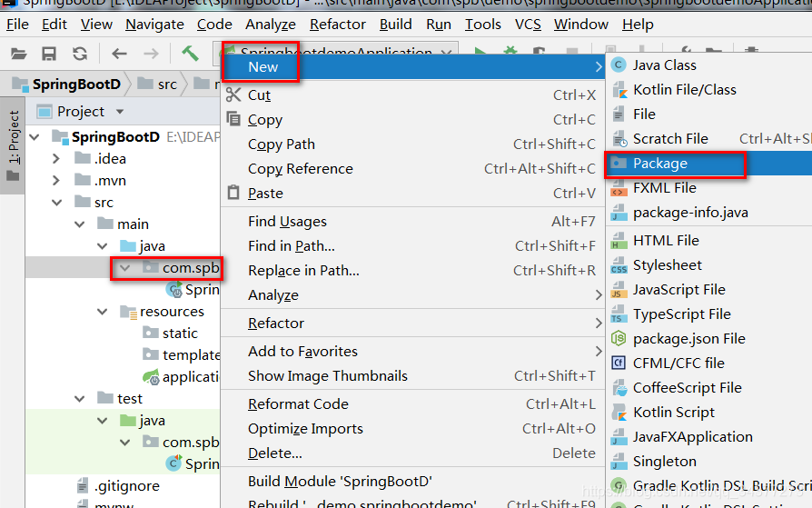Viewport: 812px width, 508px height.
Task: Open the Refactor submenu in context menu
Action: [x=413, y=323]
